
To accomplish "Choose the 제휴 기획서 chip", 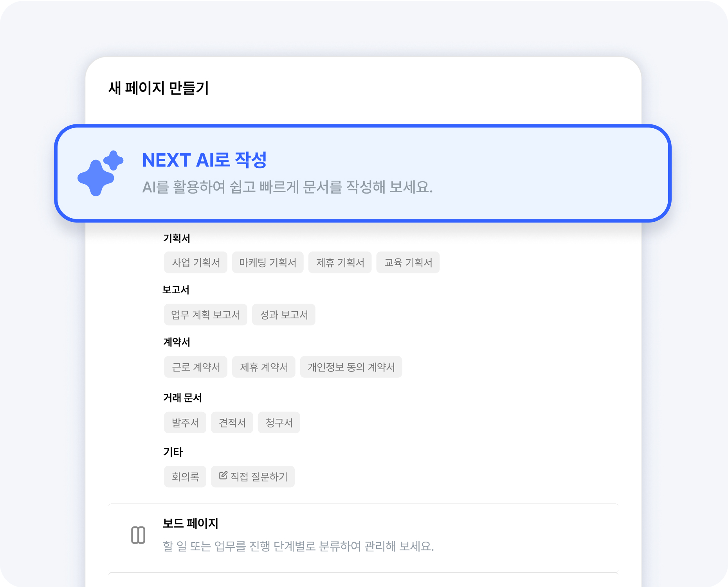I will pyautogui.click(x=340, y=262).
